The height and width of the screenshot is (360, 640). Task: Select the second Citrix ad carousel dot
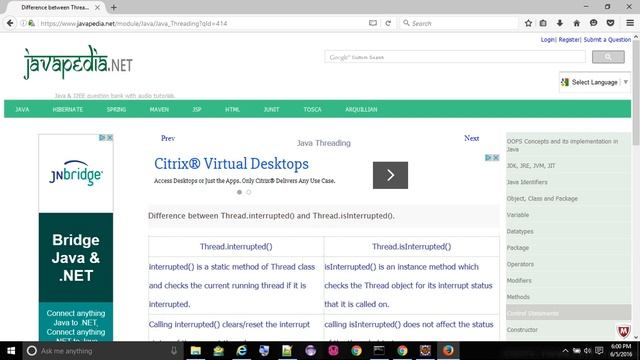[249, 192]
